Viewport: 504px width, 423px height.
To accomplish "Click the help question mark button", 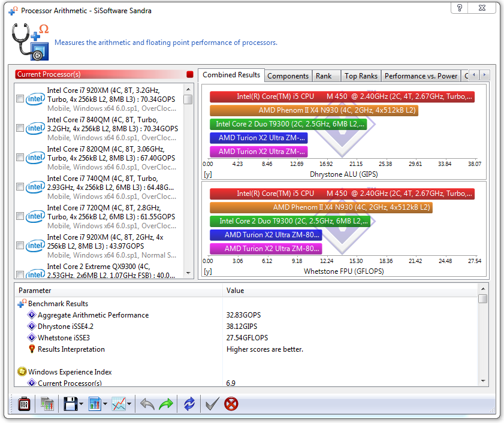I will [460, 8].
